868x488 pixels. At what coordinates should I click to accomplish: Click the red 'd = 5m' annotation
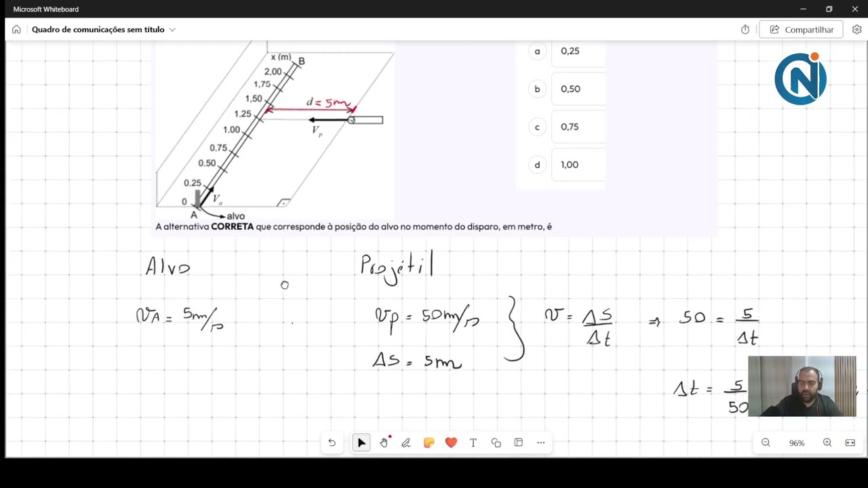click(330, 103)
